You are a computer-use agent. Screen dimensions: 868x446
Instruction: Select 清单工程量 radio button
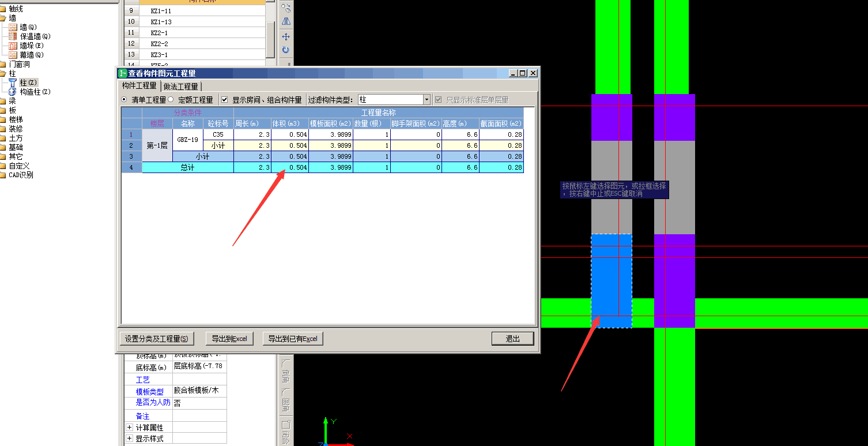point(124,99)
